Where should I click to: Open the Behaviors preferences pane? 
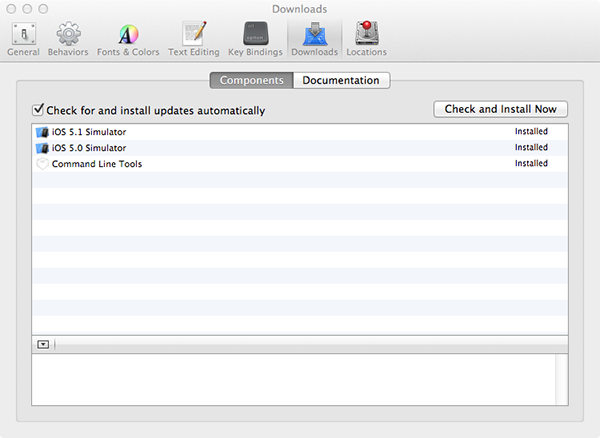(x=68, y=39)
